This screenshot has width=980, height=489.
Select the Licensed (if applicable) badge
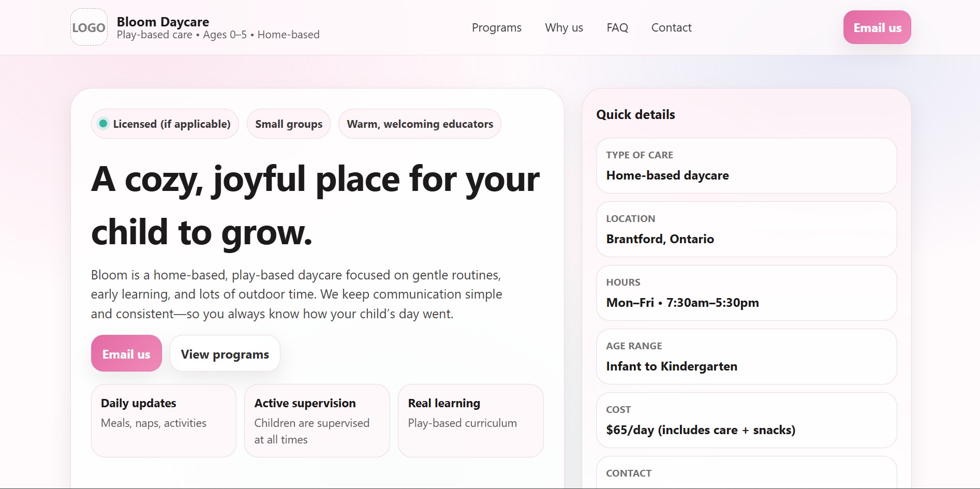(165, 124)
